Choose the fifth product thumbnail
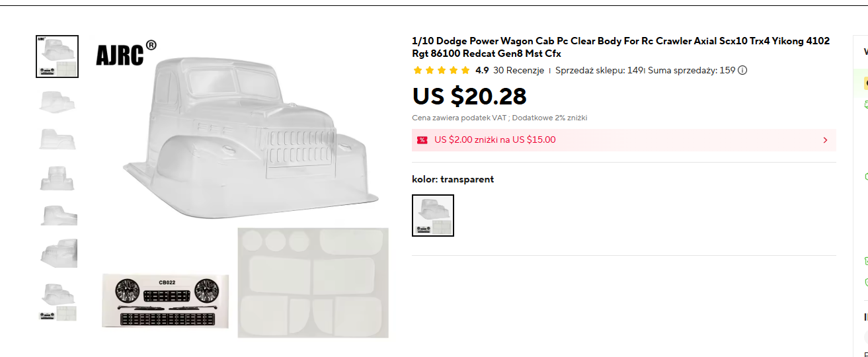This screenshot has width=868, height=357. [57, 215]
